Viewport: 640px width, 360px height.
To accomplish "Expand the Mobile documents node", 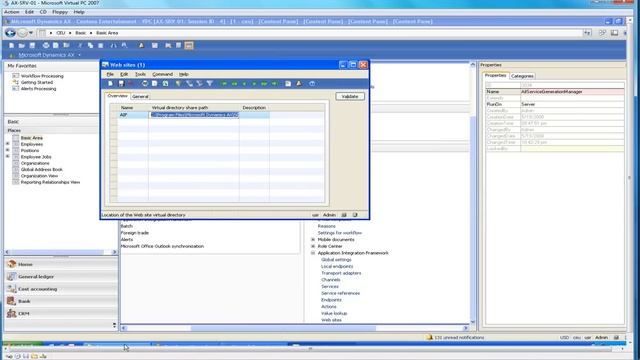I will point(313,240).
